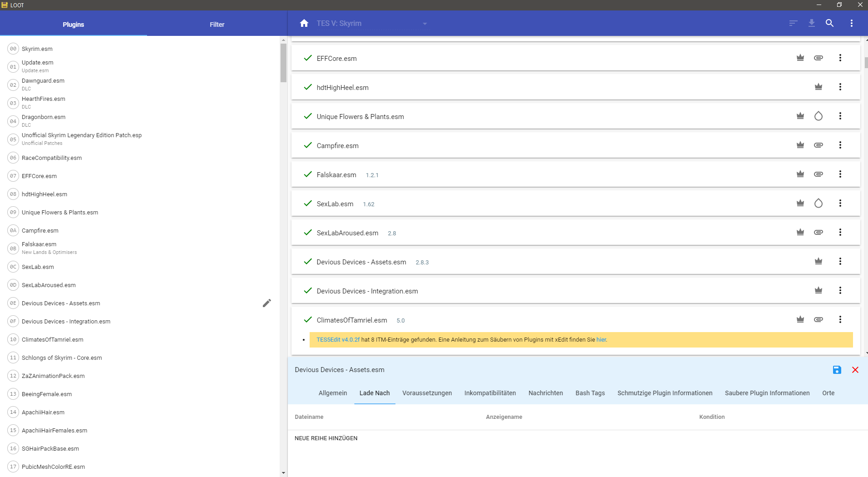The width and height of the screenshot is (868, 477).
Task: Click the crown icon on Unique Flowers & Plants.esm card
Action: coord(800,116)
